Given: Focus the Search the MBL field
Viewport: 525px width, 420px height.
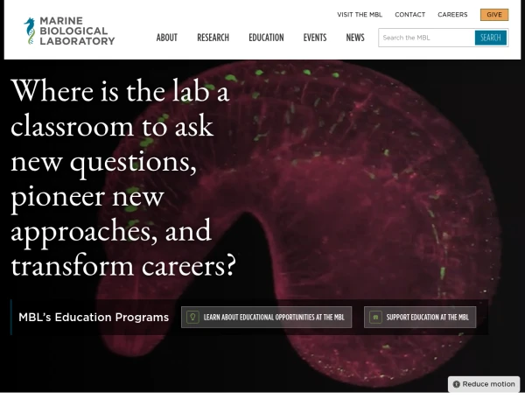Looking at the screenshot, I should 427,38.
